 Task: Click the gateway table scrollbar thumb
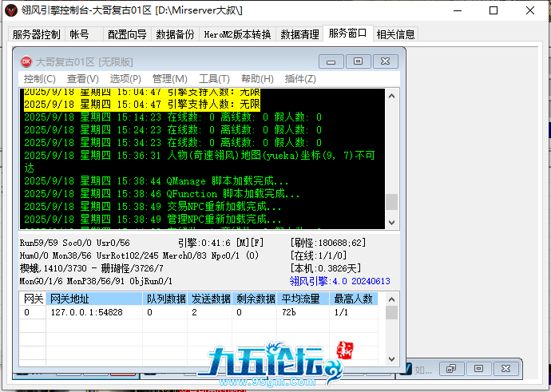pyautogui.click(x=392, y=313)
